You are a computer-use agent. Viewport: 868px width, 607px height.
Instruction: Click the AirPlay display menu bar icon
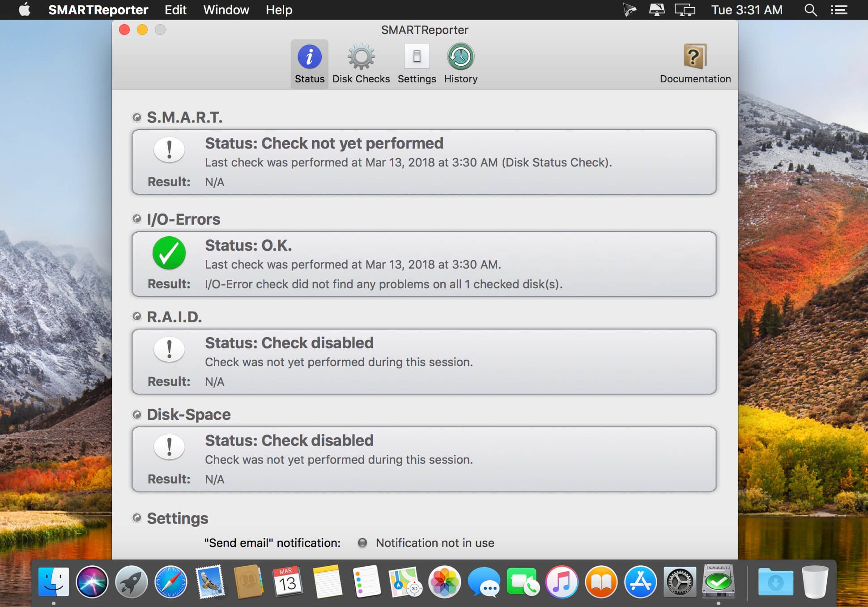pos(657,10)
